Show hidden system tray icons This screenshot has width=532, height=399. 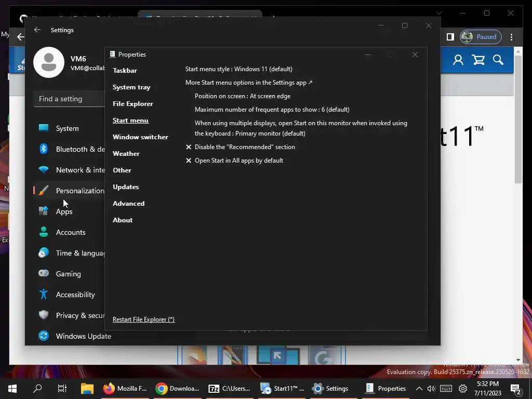click(419, 389)
